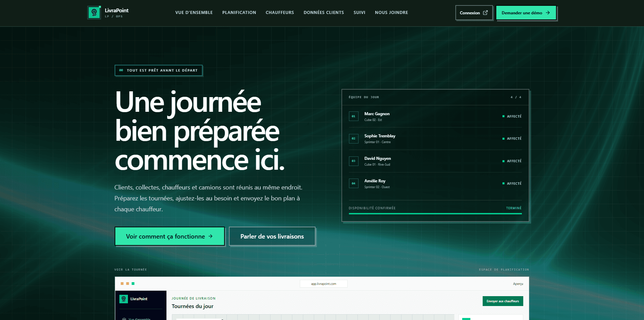Click the 03 number badge beside David Nguyen

(x=353, y=161)
